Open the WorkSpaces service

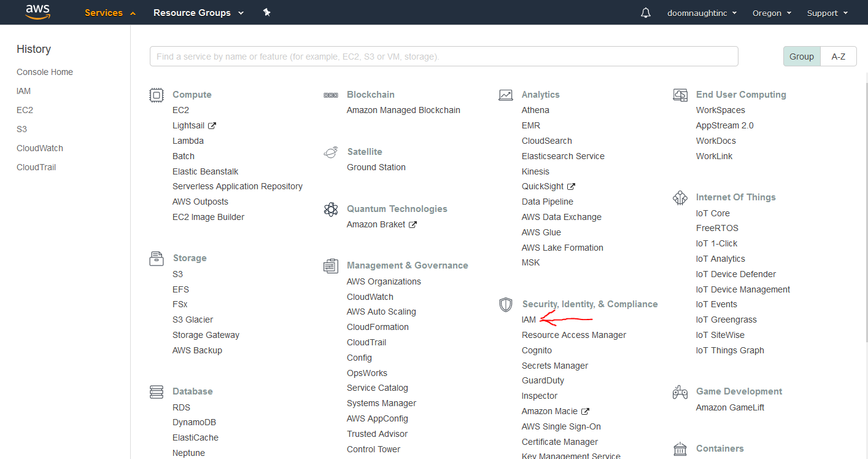[x=721, y=110]
